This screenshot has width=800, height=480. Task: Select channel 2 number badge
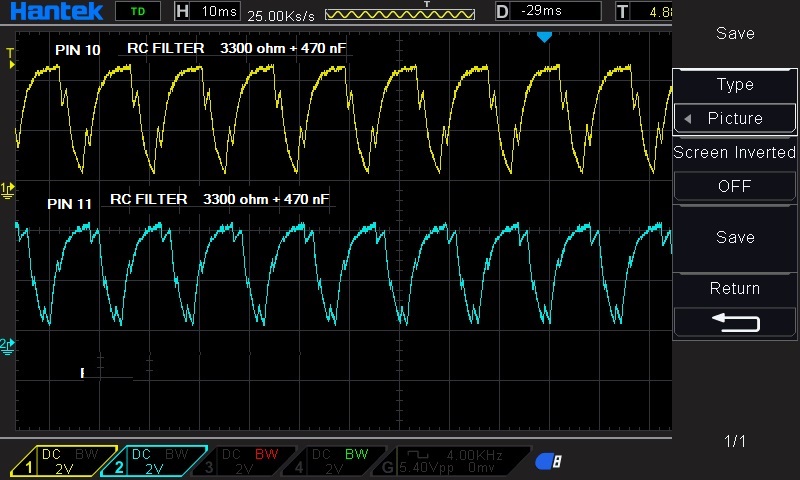[x=119, y=466]
